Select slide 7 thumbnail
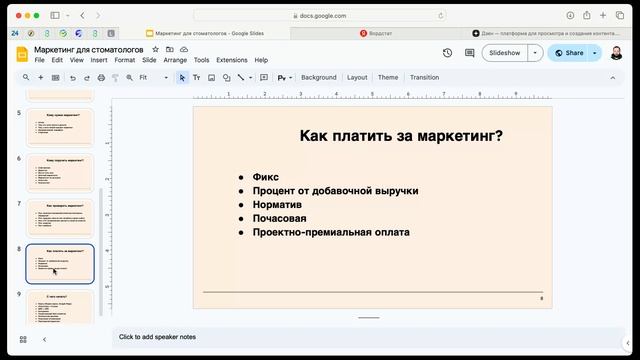640x360 pixels. (60, 218)
